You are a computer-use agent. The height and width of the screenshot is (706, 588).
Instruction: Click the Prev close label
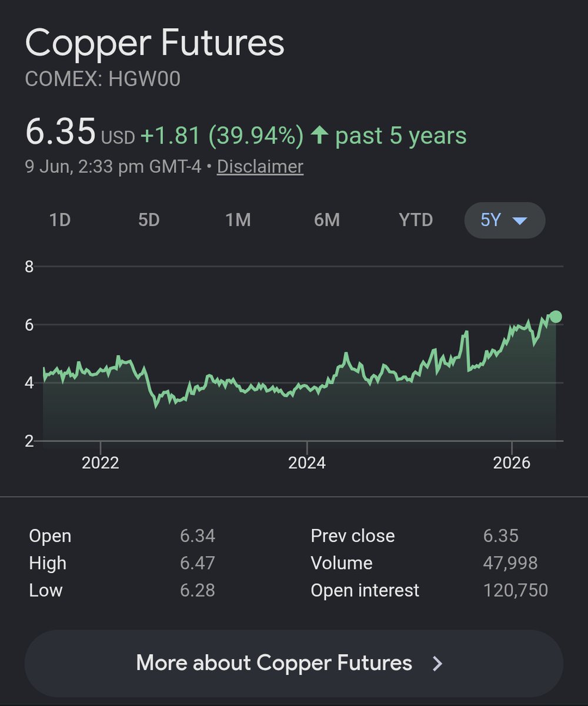pos(353,536)
